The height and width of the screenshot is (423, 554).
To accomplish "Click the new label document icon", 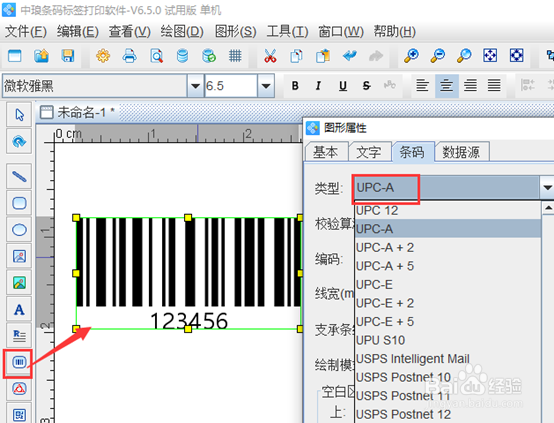I will click(x=14, y=56).
